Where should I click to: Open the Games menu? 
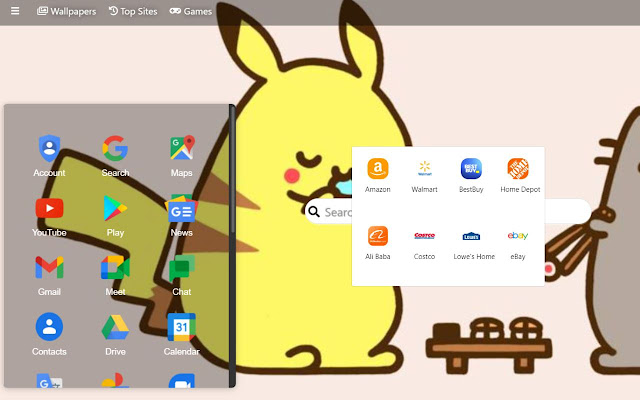pos(191,11)
